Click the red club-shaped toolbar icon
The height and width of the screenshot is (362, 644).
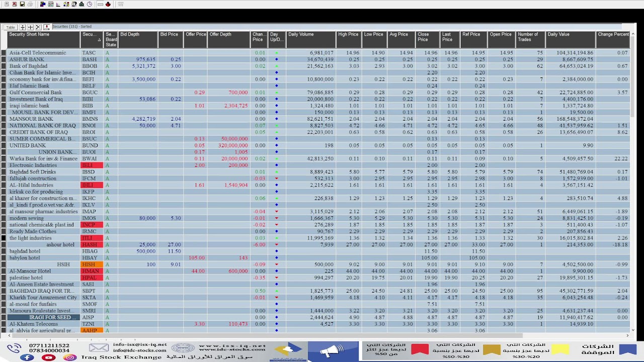pos(108,4)
